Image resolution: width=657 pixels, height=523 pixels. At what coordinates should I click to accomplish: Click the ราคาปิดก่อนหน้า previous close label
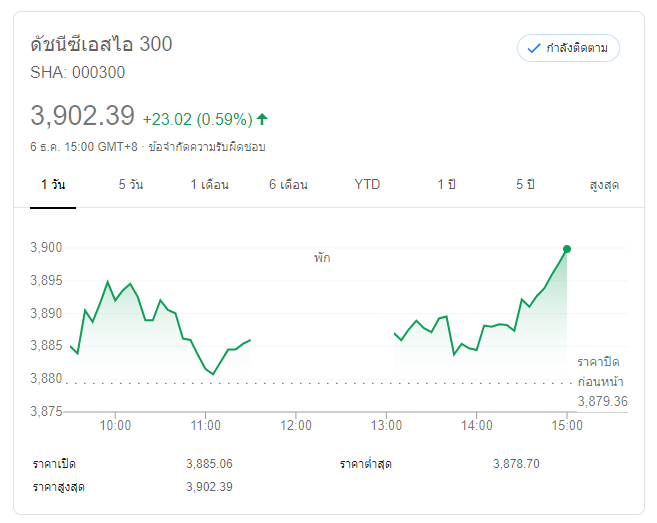[x=602, y=371]
